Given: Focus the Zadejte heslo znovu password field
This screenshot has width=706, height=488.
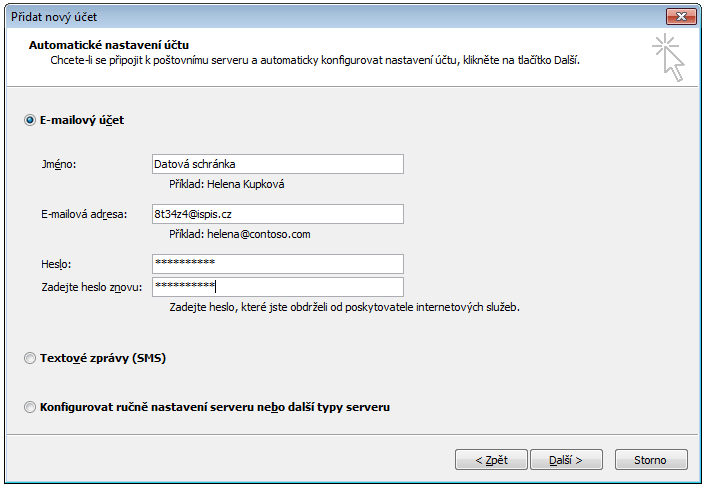Looking at the screenshot, I should point(277,288).
